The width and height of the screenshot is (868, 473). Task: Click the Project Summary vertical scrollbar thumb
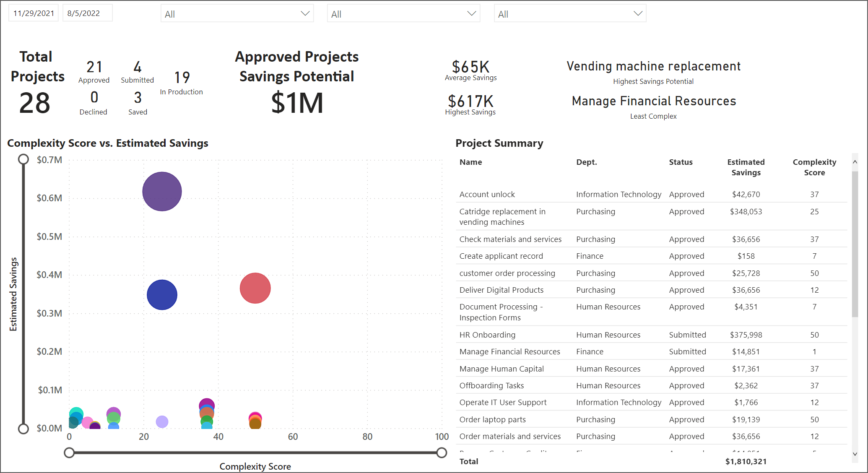coord(855,243)
